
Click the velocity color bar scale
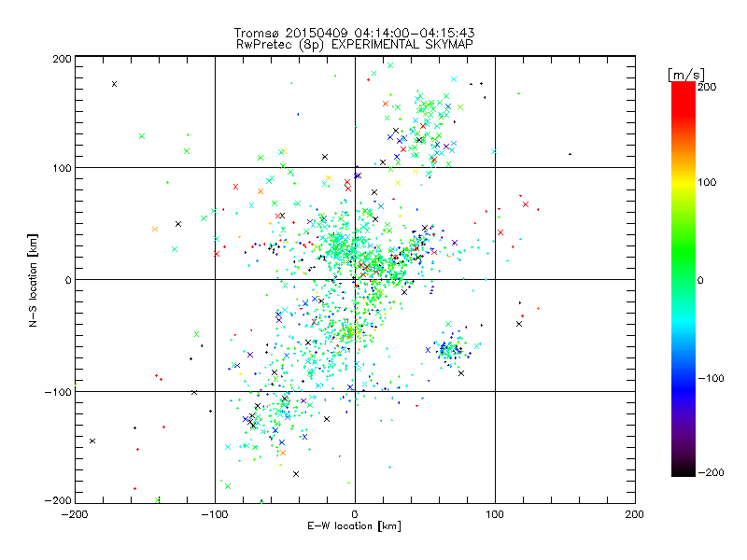tap(684, 279)
